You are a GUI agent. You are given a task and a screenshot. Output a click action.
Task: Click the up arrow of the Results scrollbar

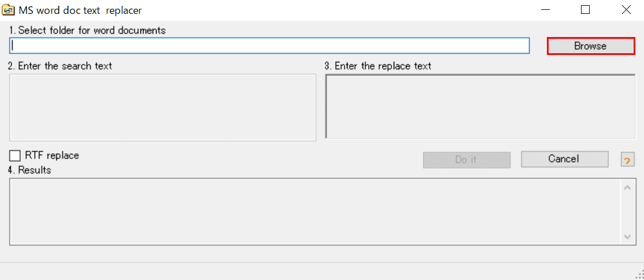pos(627,188)
